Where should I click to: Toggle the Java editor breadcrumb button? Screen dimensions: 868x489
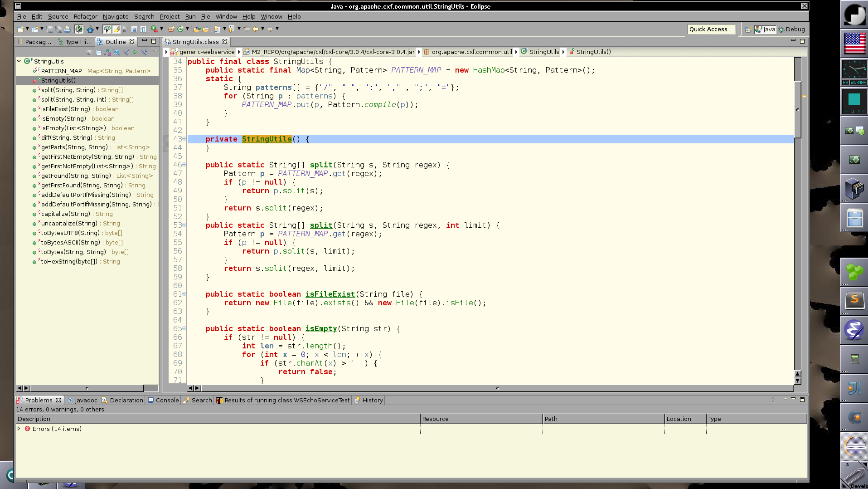point(107,29)
